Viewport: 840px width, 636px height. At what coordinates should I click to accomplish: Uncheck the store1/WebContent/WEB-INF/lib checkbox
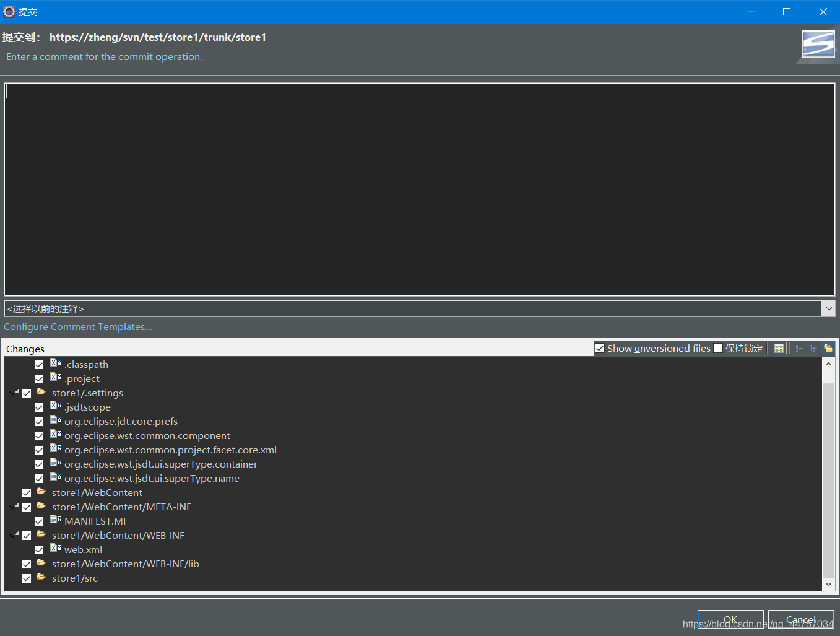(27, 564)
